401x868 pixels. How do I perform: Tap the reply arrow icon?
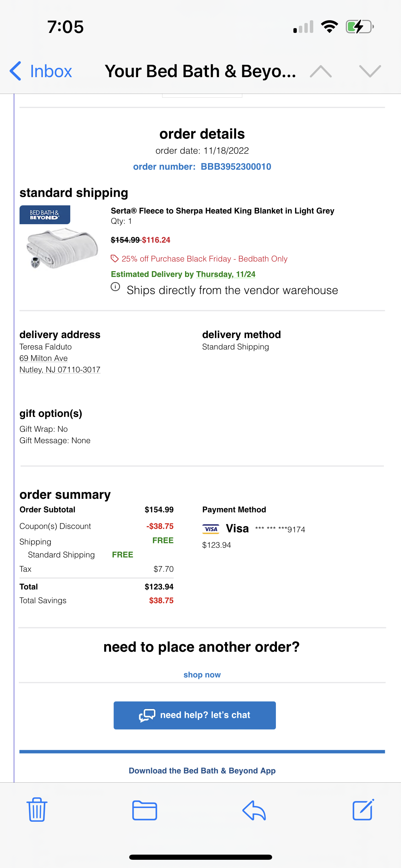pyautogui.click(x=254, y=810)
